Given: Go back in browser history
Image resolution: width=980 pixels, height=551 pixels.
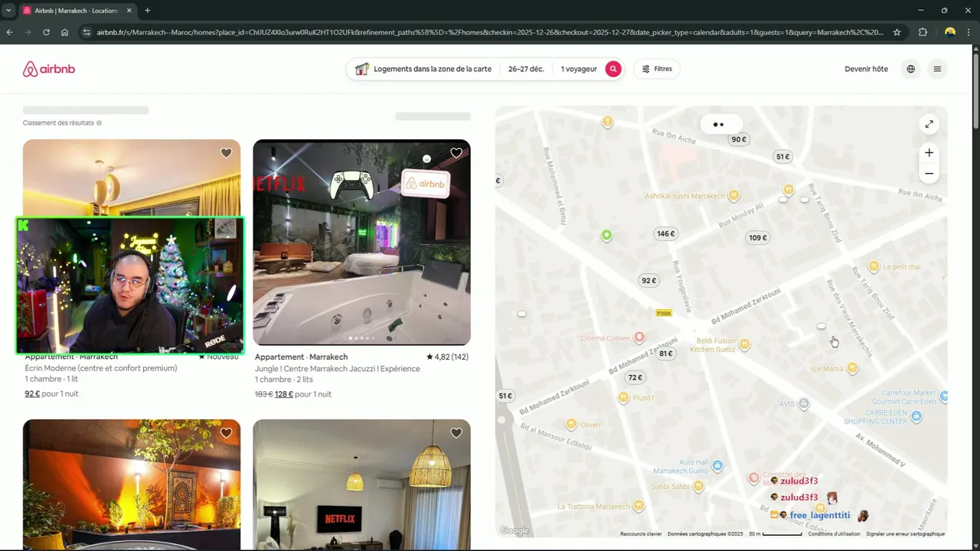Looking at the screenshot, I should 9,32.
